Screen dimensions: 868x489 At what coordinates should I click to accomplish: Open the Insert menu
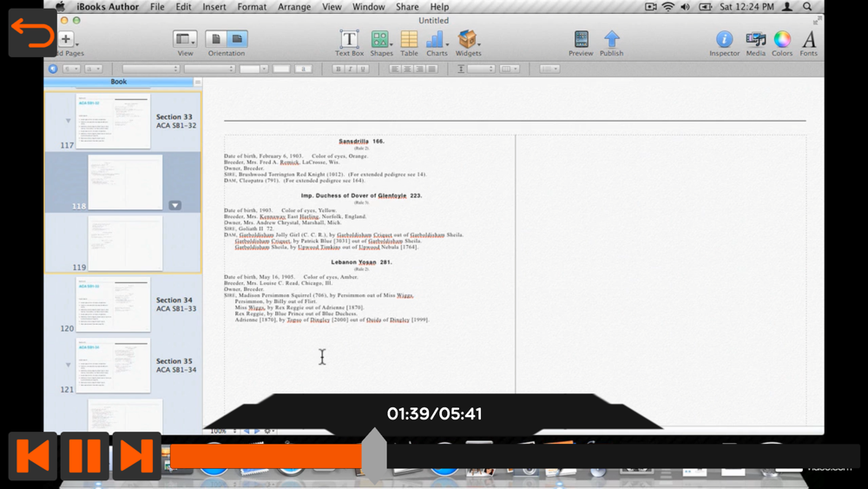(x=214, y=7)
